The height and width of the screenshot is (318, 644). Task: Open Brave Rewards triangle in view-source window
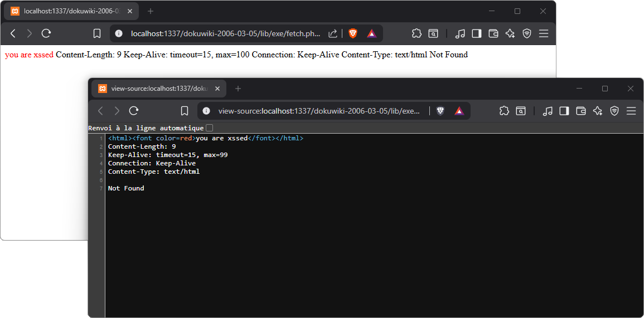(459, 111)
